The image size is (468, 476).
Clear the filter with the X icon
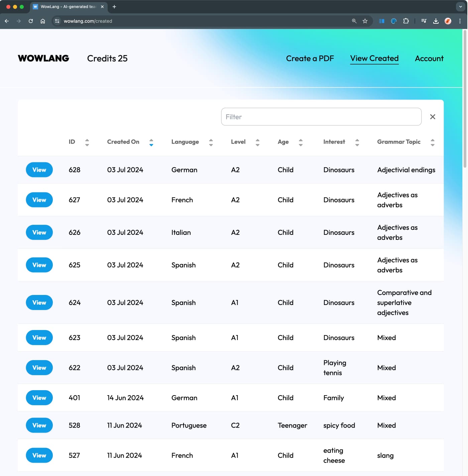click(433, 117)
